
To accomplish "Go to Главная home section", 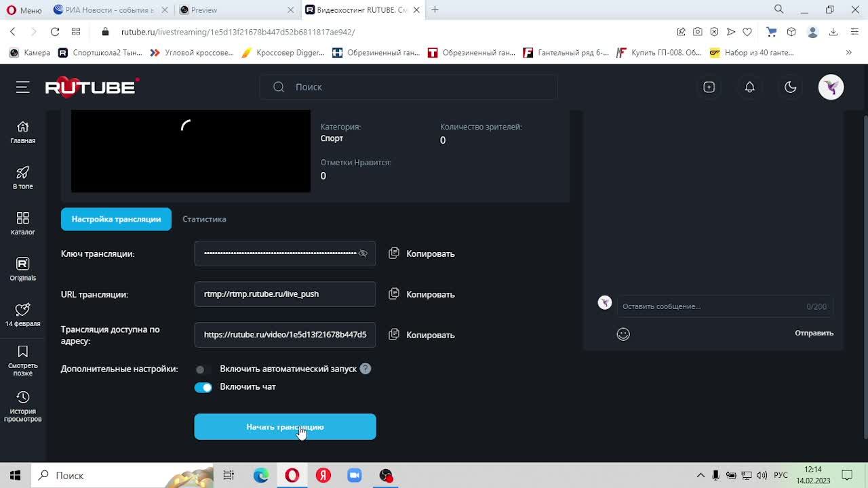I will click(22, 132).
